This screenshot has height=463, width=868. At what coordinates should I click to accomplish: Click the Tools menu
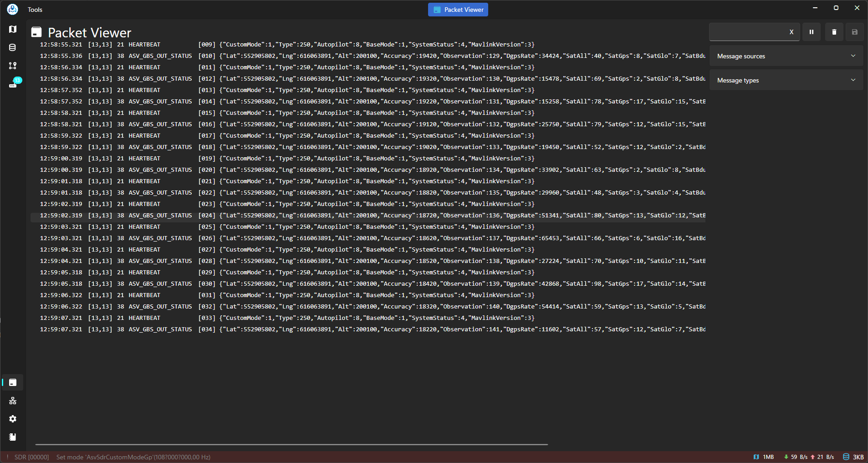pos(35,10)
